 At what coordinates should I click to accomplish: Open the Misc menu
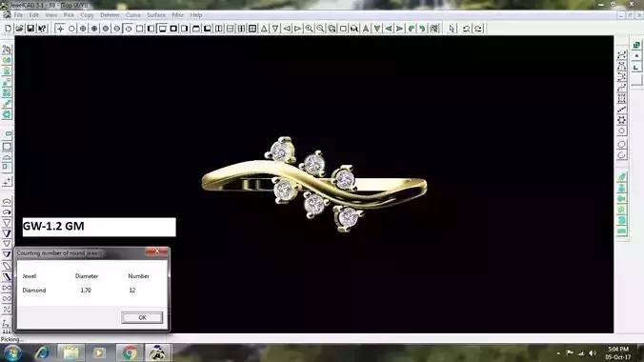tap(178, 15)
